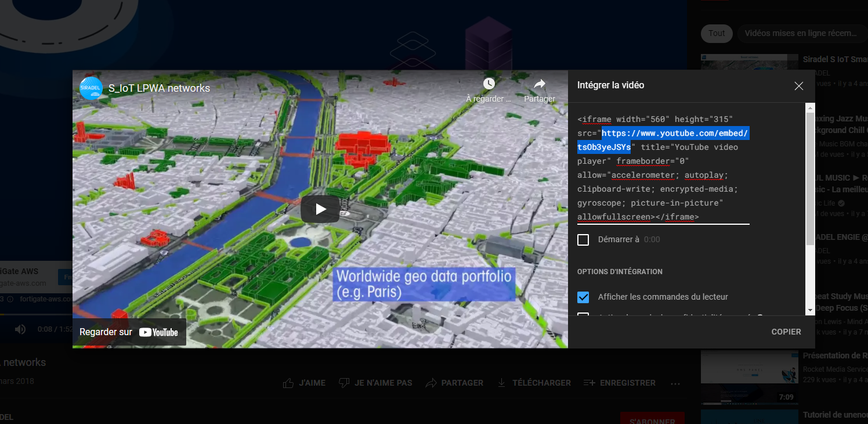Download the video with TÉLÉCHARGER

click(534, 383)
